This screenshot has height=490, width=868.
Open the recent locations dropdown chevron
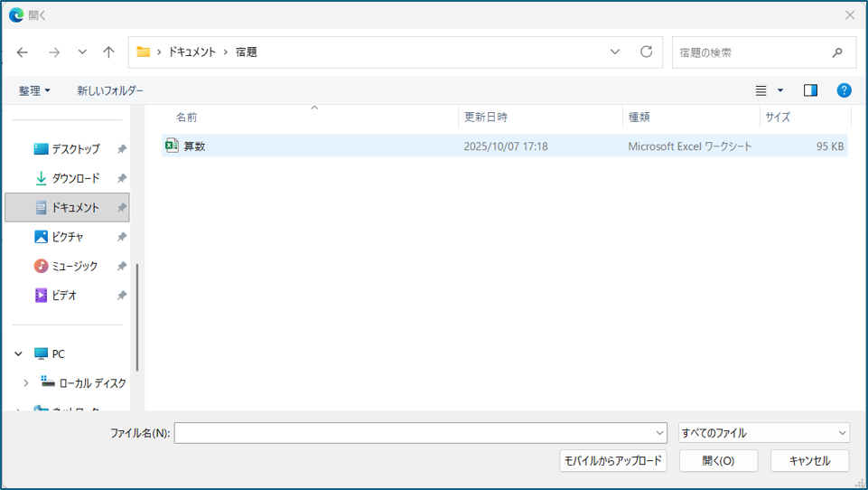click(x=82, y=52)
